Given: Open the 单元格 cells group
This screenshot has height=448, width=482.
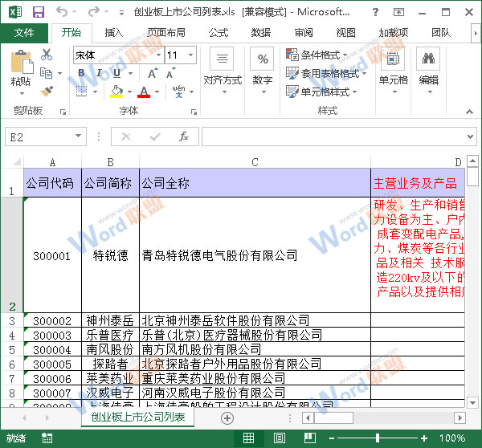Looking at the screenshot, I should 393,71.
